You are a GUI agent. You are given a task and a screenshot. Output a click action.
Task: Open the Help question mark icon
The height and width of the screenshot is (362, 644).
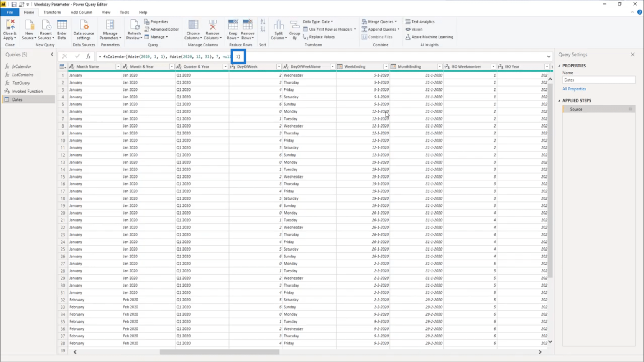point(640,12)
